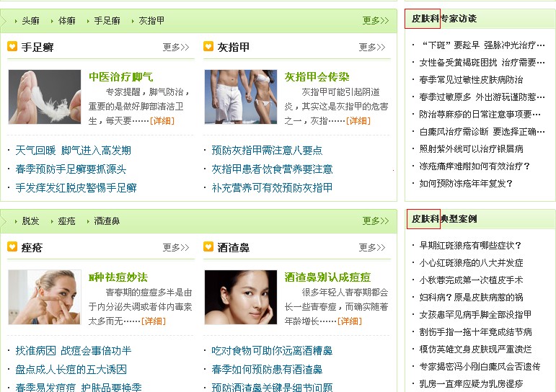Open article titled 中医治疗脚气
Viewport: 556px width, 392px height.
[x=121, y=77]
